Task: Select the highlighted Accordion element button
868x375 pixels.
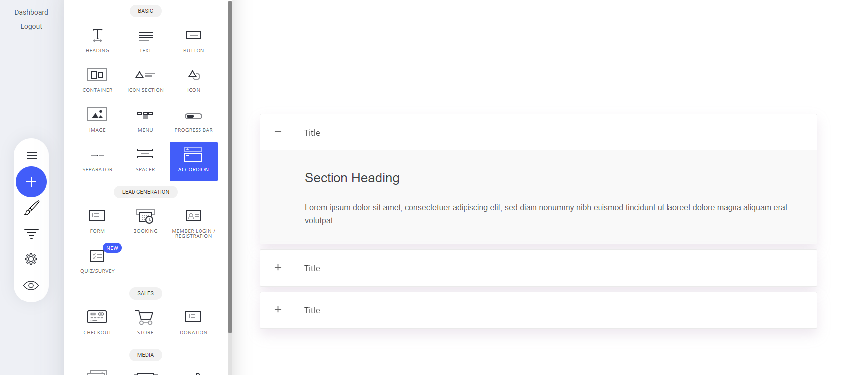Action: tap(194, 161)
